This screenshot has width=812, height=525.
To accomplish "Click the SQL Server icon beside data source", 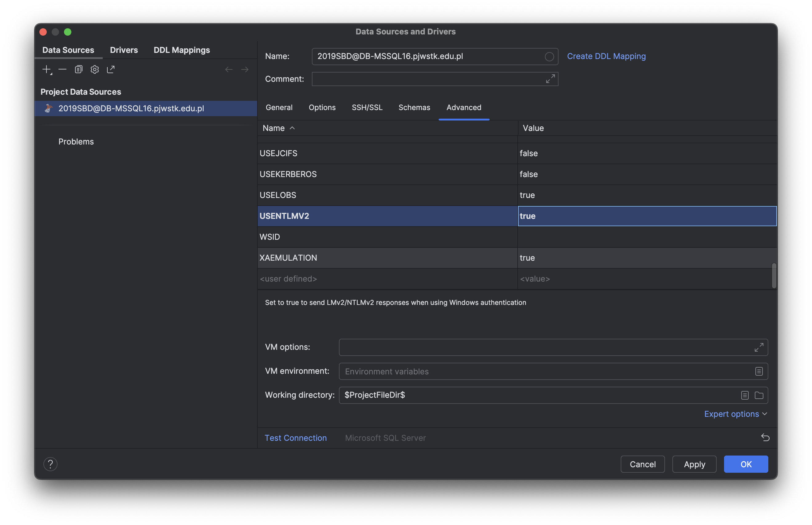I will tap(48, 109).
